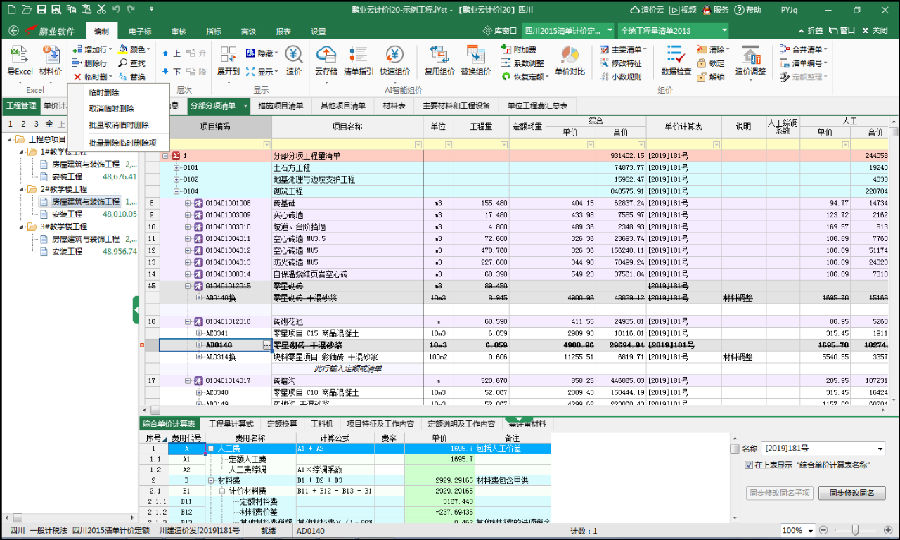Click the 同步修改后缀名 button
The width and height of the screenshot is (900, 540).
(x=851, y=493)
